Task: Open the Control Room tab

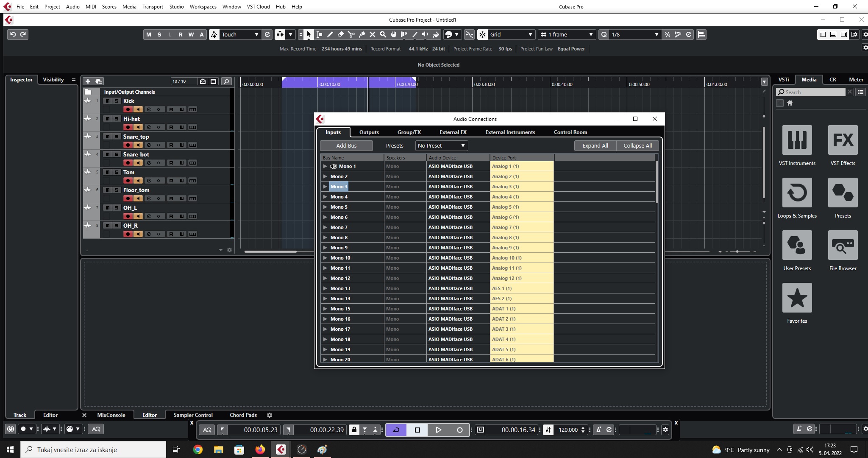Action: (x=570, y=132)
